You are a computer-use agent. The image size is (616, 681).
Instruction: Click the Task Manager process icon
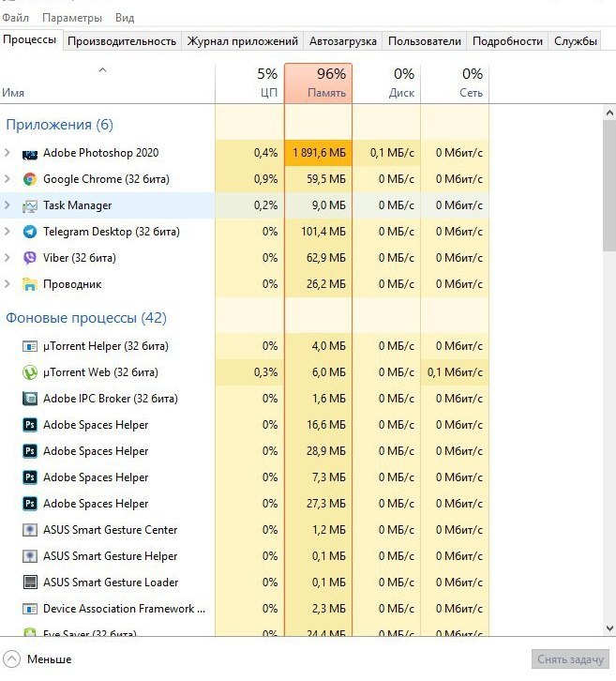tap(29, 205)
